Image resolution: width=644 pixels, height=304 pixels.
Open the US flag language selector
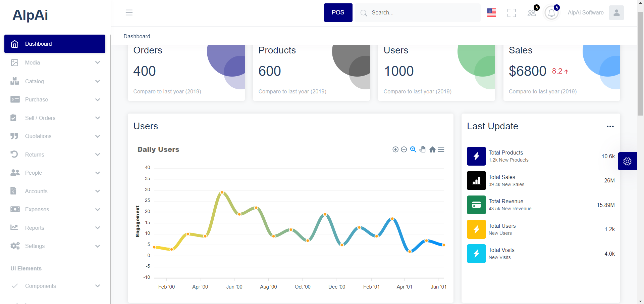pyautogui.click(x=491, y=13)
